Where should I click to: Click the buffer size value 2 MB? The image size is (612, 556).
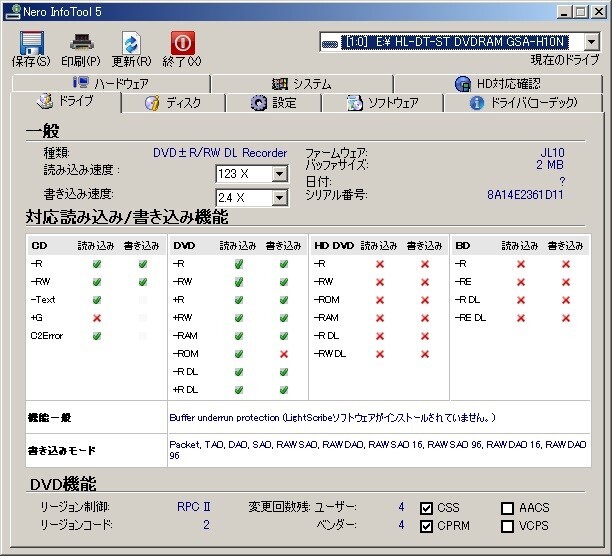click(550, 165)
